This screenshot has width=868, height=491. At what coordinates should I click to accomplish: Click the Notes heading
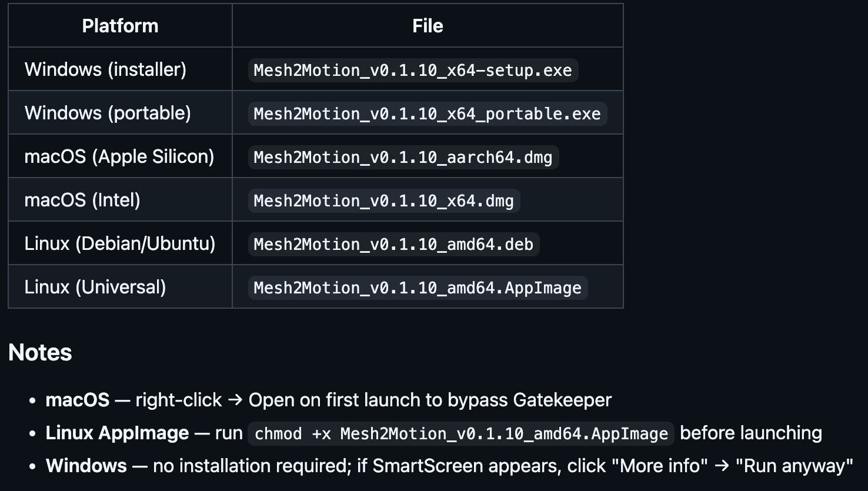click(x=40, y=353)
